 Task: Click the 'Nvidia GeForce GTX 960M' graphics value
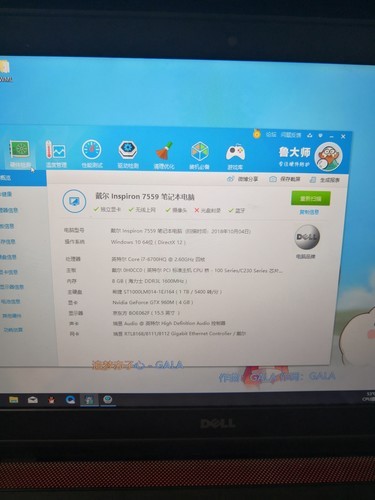(153, 302)
